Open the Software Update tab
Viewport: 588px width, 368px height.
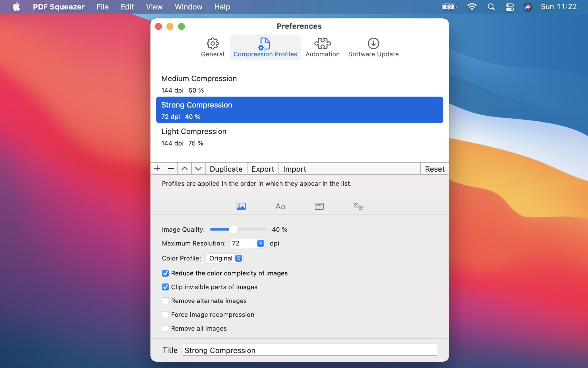(x=373, y=47)
